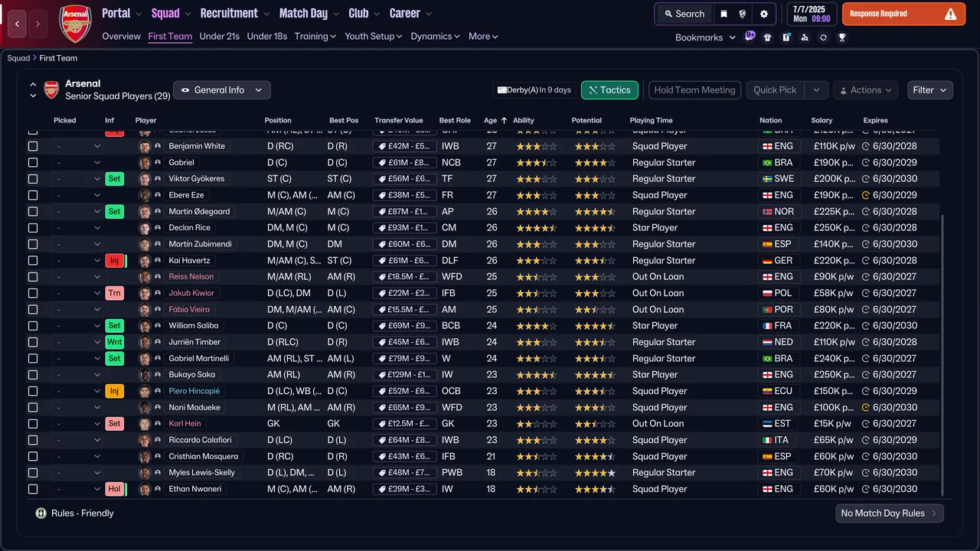Image resolution: width=980 pixels, height=551 pixels.
Task: Open the Derby(A) in 9 days fixture
Action: pos(534,90)
